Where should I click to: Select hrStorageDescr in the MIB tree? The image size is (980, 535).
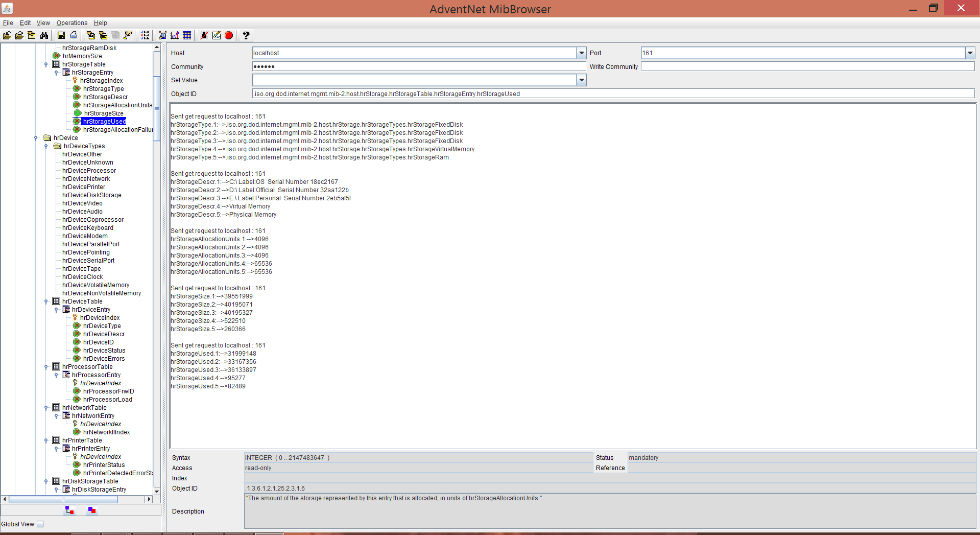(x=106, y=97)
